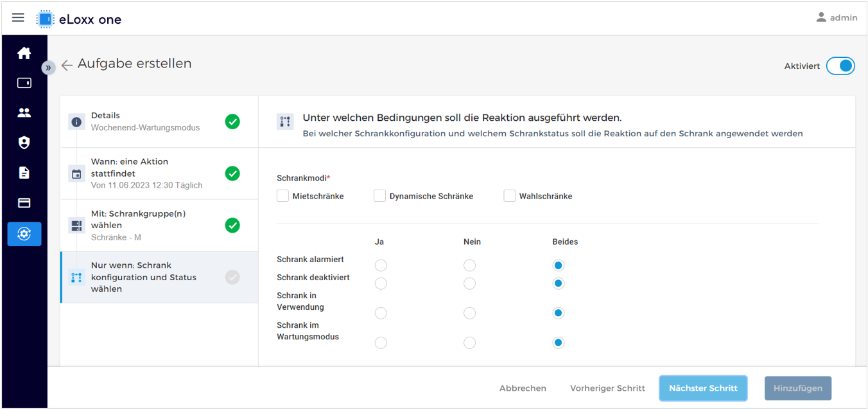868x410 pixels.
Task: Click the condition icon of the Nur wenn step
Action: (77, 277)
